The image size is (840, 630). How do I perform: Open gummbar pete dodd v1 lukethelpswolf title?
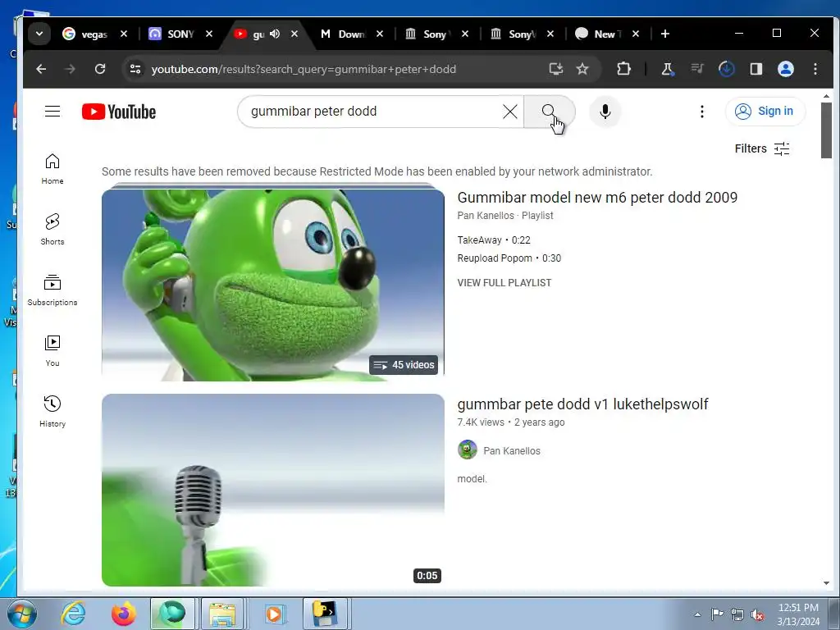coord(582,404)
